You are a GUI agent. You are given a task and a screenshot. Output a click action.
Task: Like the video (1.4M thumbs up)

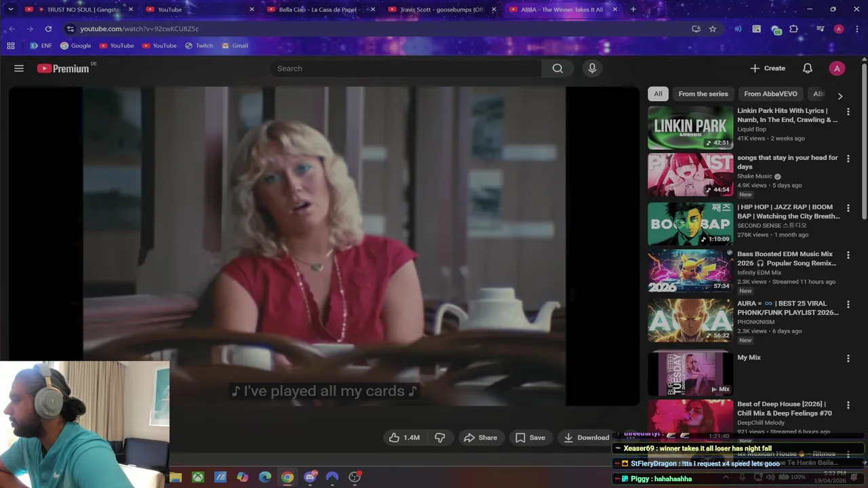404,438
